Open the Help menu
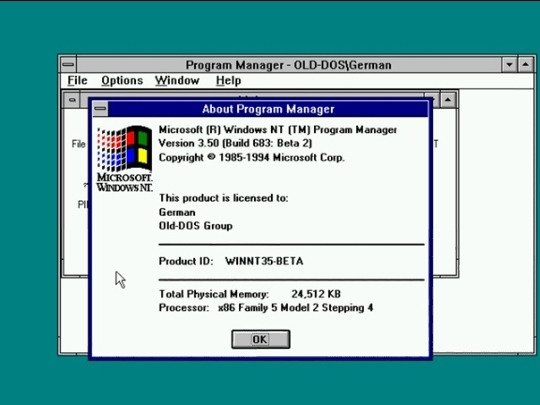540x405 pixels. 228,81
